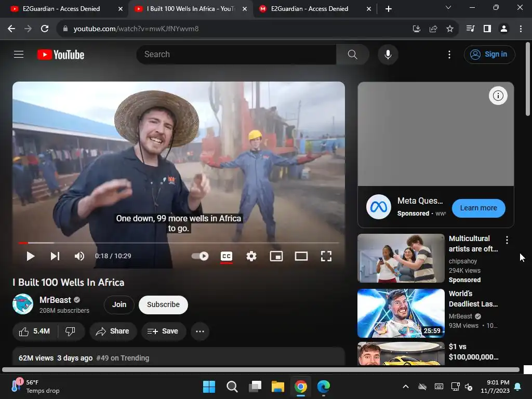This screenshot has width=532, height=399.
Task: Open Meta advertiser logo
Action: [378, 207]
